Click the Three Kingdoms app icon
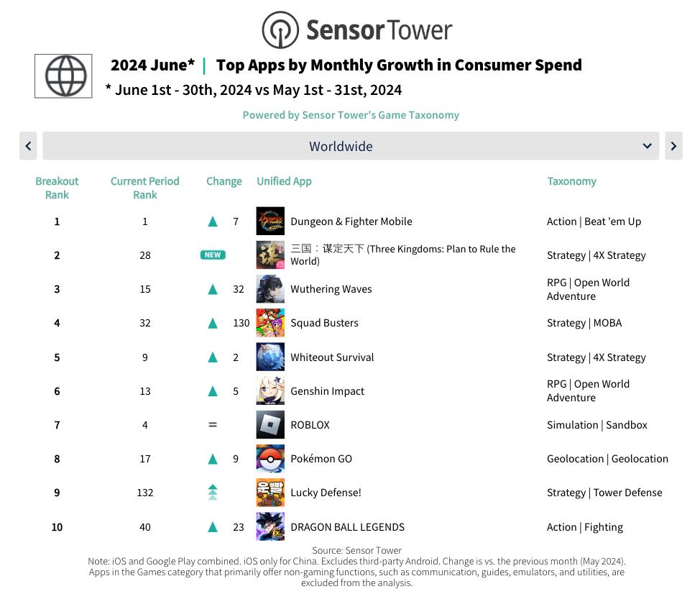Image resolution: width=700 pixels, height=594 pixels. (x=270, y=255)
